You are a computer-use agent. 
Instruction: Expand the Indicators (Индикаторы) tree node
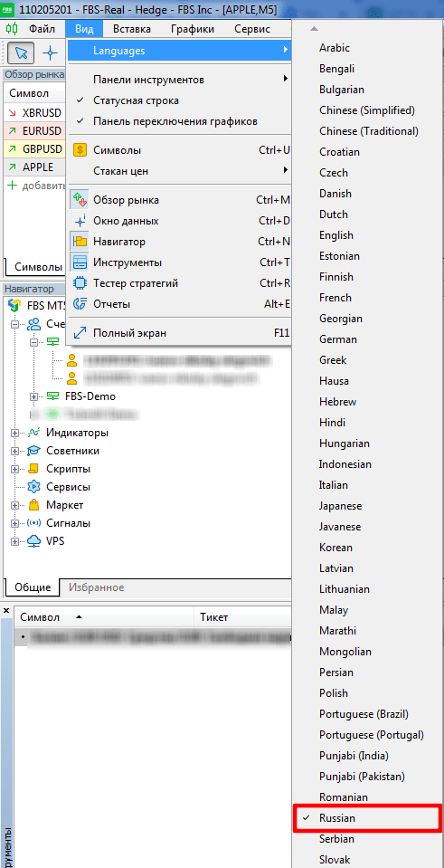tap(15, 433)
